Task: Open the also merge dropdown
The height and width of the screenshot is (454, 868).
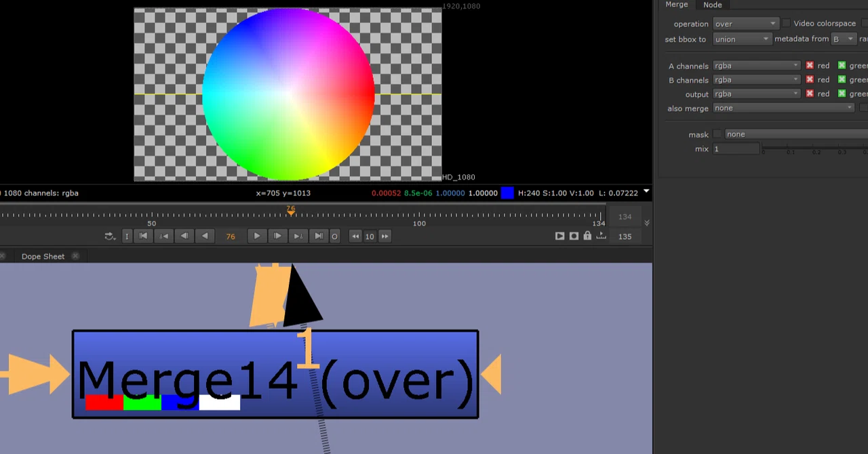Action: pyautogui.click(x=783, y=108)
